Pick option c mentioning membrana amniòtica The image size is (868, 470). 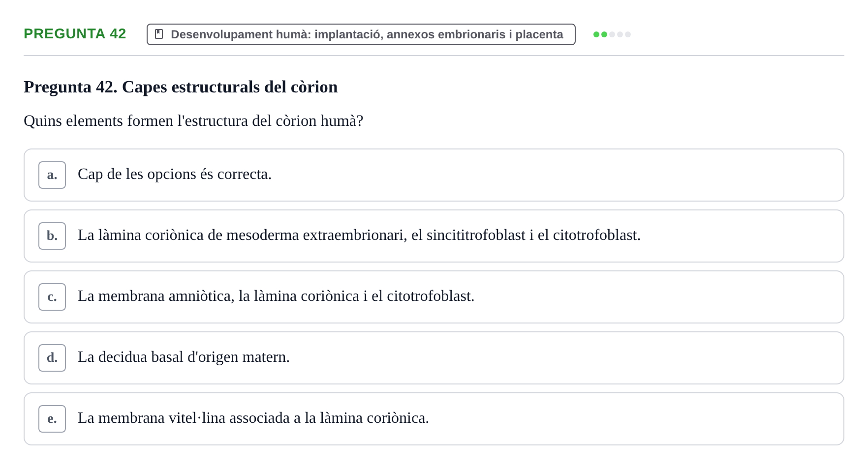click(x=434, y=297)
